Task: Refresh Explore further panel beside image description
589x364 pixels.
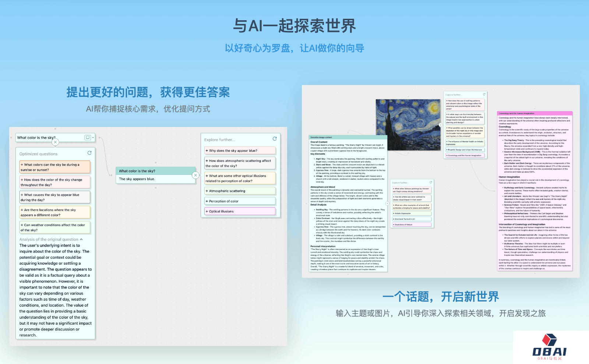Action: pyautogui.click(x=431, y=182)
